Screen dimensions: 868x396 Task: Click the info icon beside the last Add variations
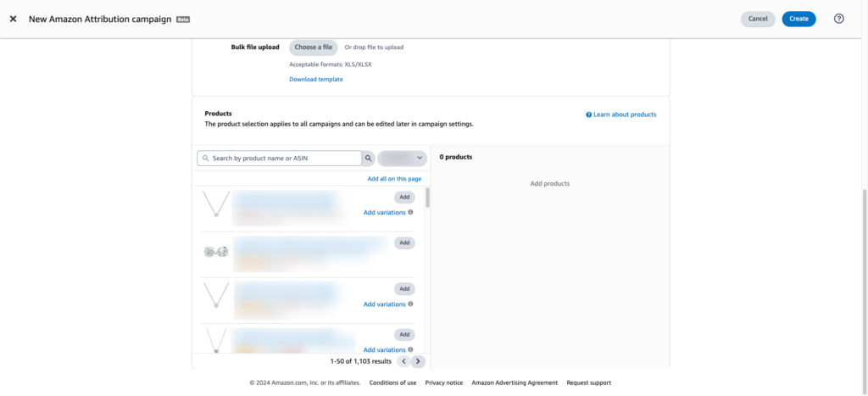click(410, 349)
